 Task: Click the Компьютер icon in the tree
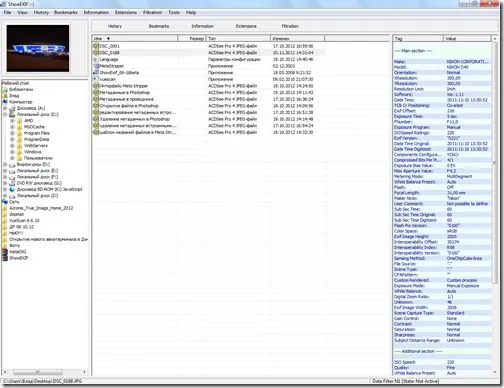pyautogui.click(x=5, y=102)
